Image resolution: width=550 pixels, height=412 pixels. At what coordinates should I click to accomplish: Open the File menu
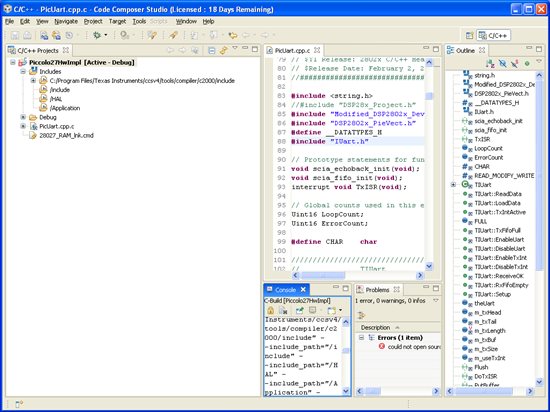[x=9, y=21]
